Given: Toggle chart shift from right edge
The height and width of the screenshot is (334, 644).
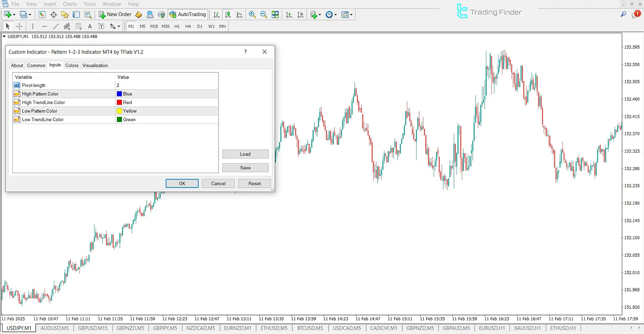Looking at the screenshot, I should point(300,14).
